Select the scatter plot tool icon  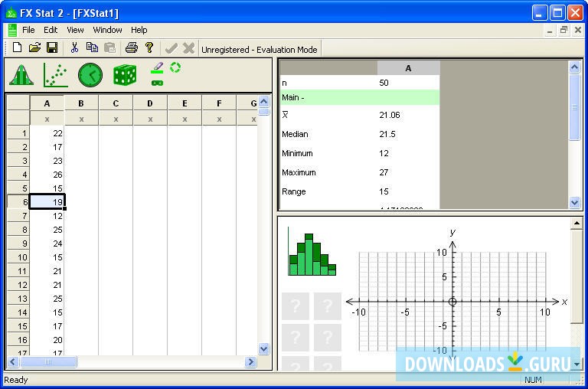coord(55,75)
